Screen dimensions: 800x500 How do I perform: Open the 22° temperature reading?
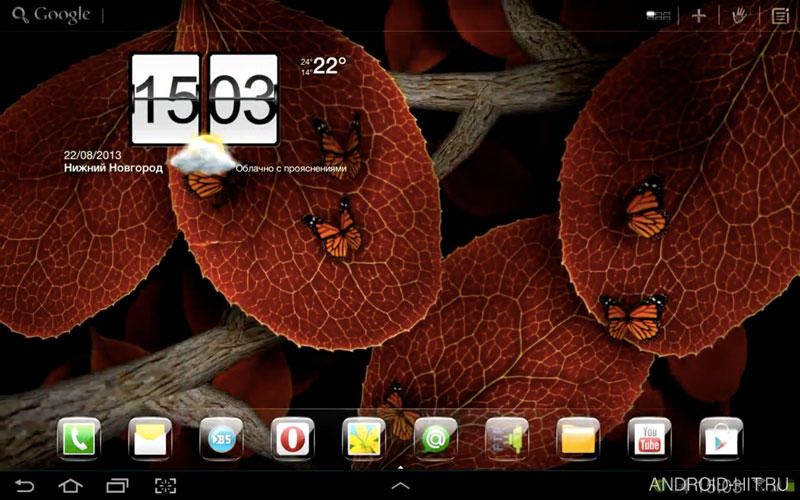pyautogui.click(x=330, y=65)
